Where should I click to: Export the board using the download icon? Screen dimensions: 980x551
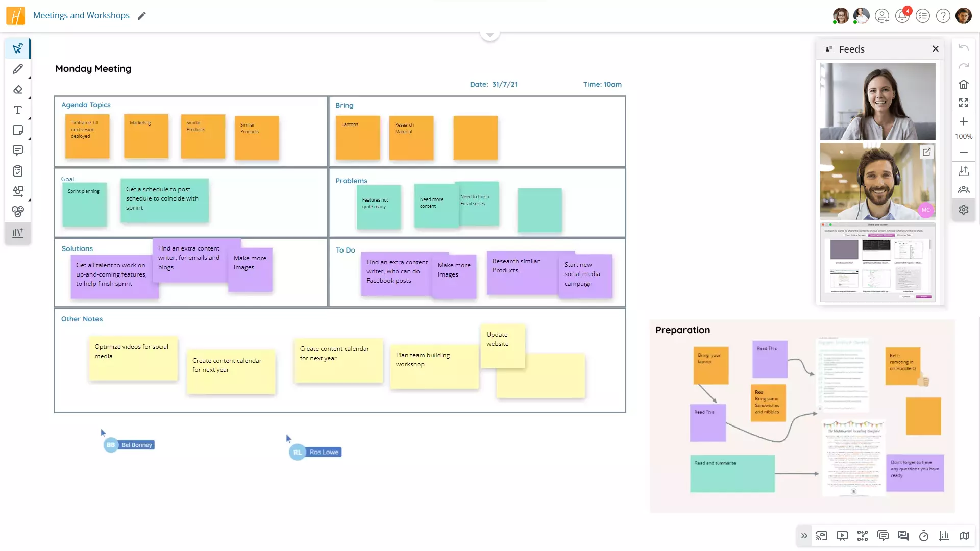click(964, 171)
